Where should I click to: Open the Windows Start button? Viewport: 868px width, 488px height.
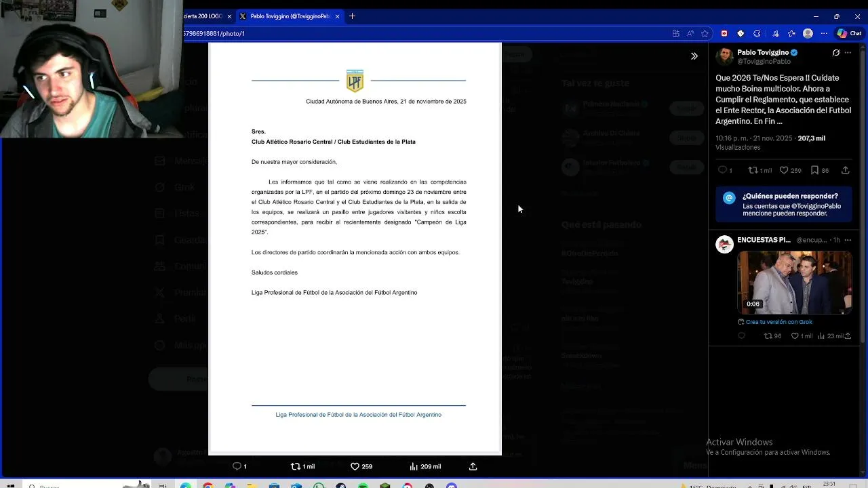[x=10, y=485]
